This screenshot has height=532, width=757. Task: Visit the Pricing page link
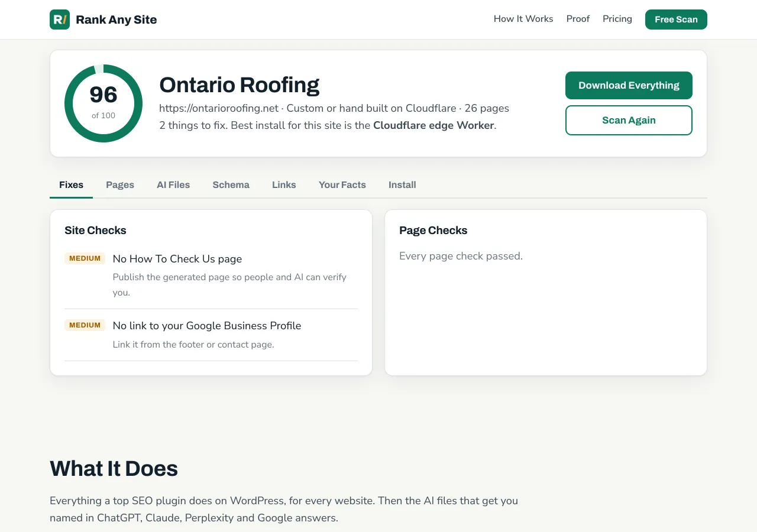617,19
